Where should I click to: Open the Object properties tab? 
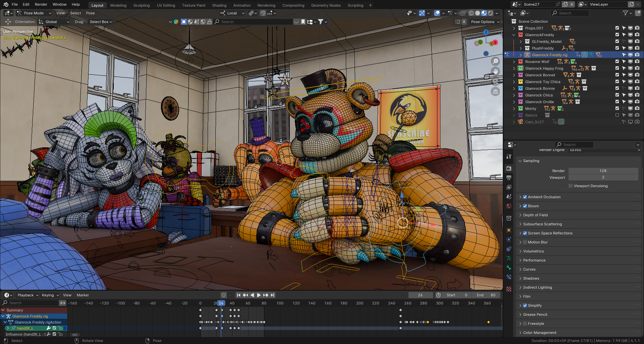tap(509, 230)
